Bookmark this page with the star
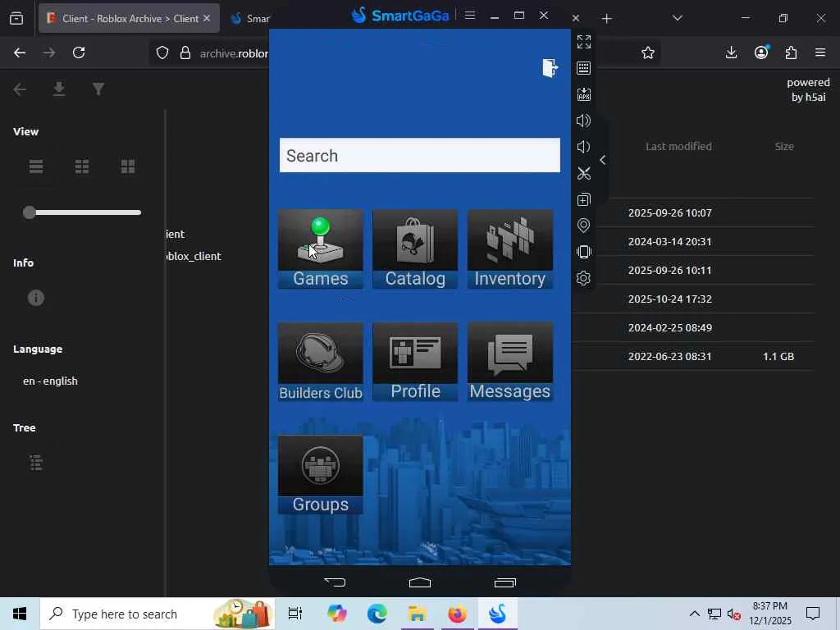Viewport: 840px width, 630px height. click(x=648, y=52)
